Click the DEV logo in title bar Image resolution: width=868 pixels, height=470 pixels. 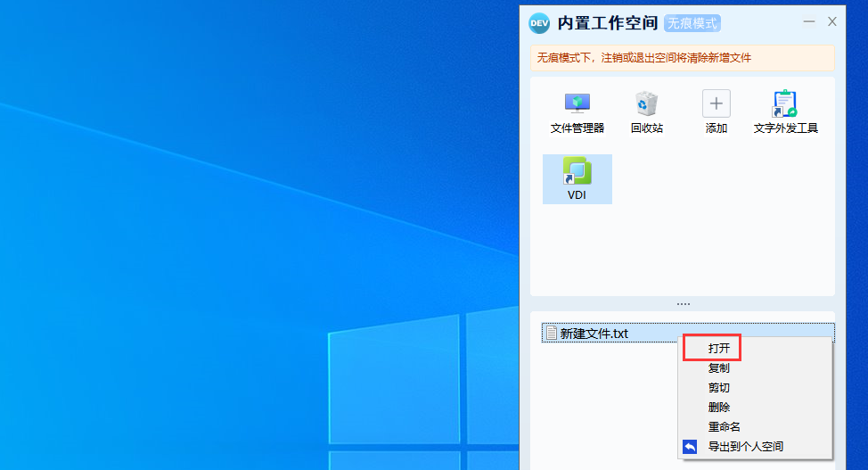click(539, 23)
